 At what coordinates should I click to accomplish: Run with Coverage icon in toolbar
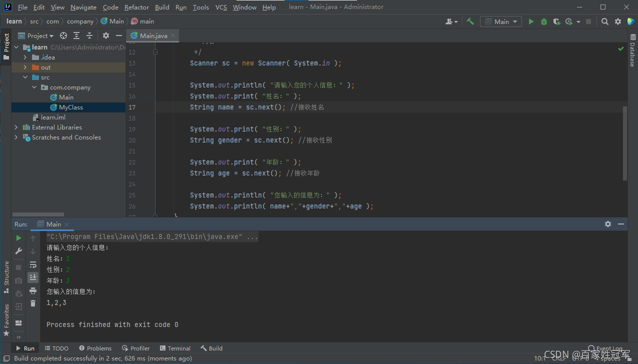556,21
